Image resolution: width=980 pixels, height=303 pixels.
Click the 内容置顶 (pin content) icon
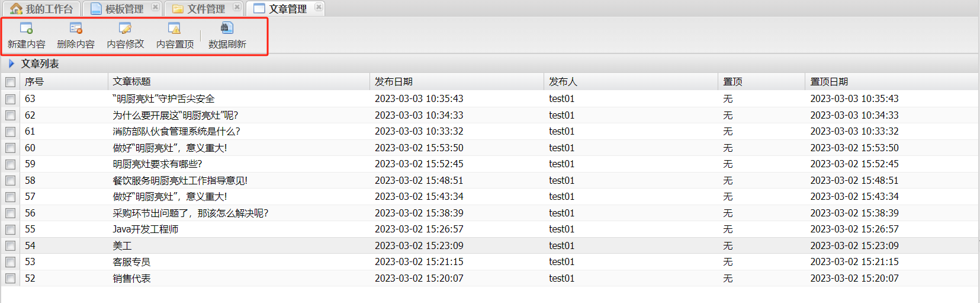coord(175,28)
